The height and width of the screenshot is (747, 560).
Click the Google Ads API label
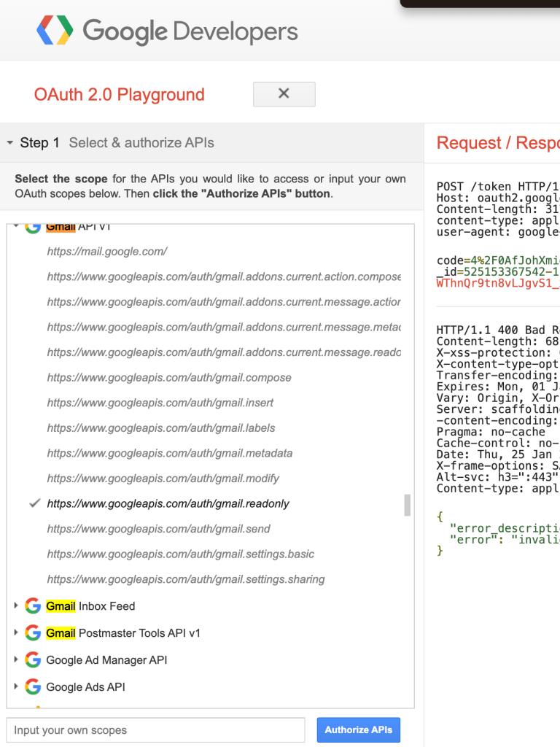click(86, 687)
